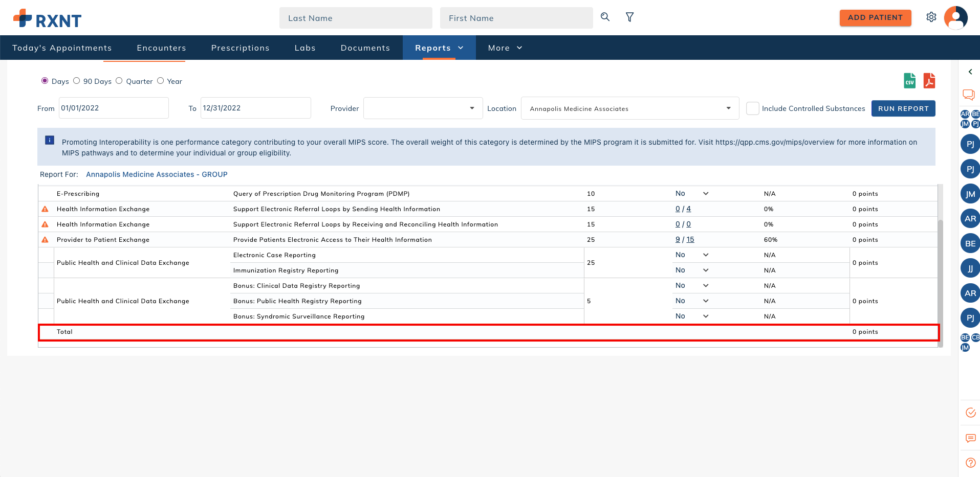The image size is (980, 477).
Task: Open the message icon in sidebar bottom
Action: (x=970, y=438)
